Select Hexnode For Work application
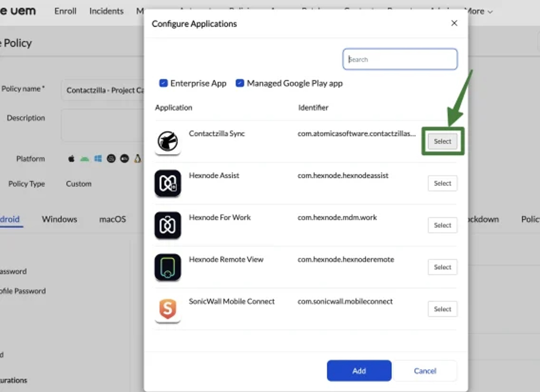The image size is (540, 392). pyautogui.click(x=442, y=225)
